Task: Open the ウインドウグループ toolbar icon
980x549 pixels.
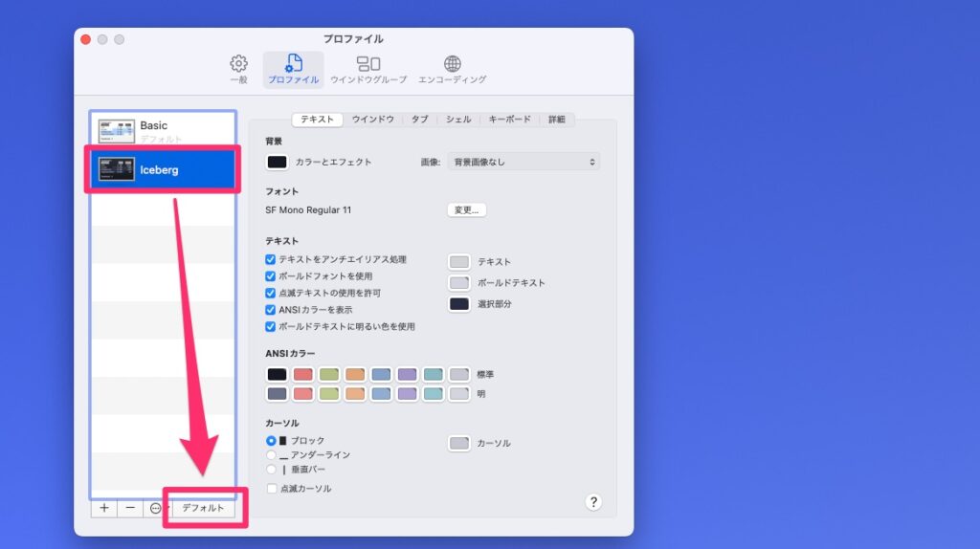Action: [368, 64]
